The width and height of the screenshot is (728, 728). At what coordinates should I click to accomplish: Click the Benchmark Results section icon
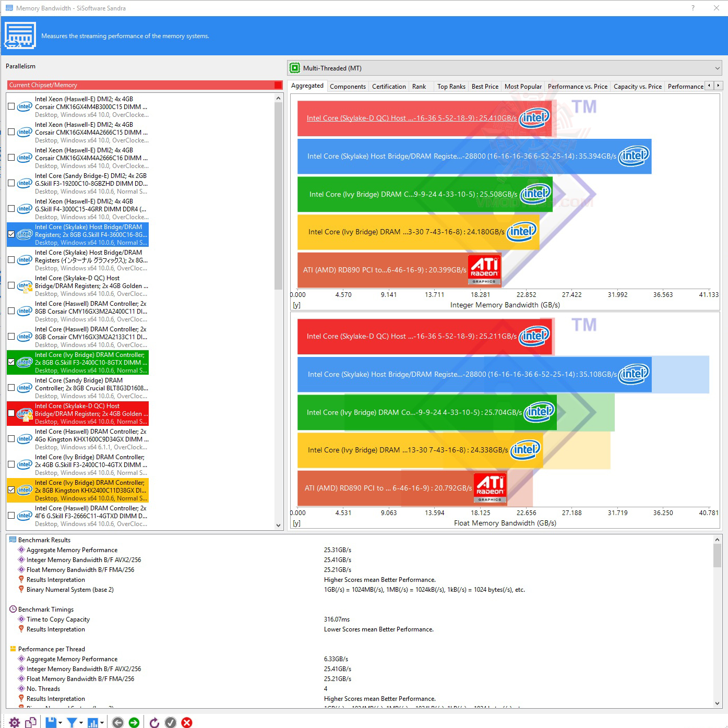pyautogui.click(x=13, y=540)
